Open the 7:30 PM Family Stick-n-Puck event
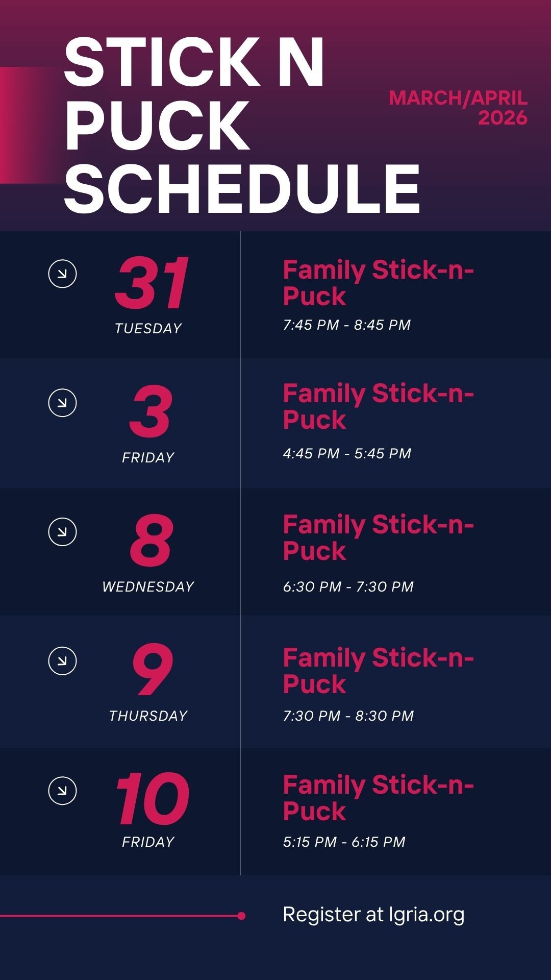Screen dimensions: 551x980 (378, 670)
